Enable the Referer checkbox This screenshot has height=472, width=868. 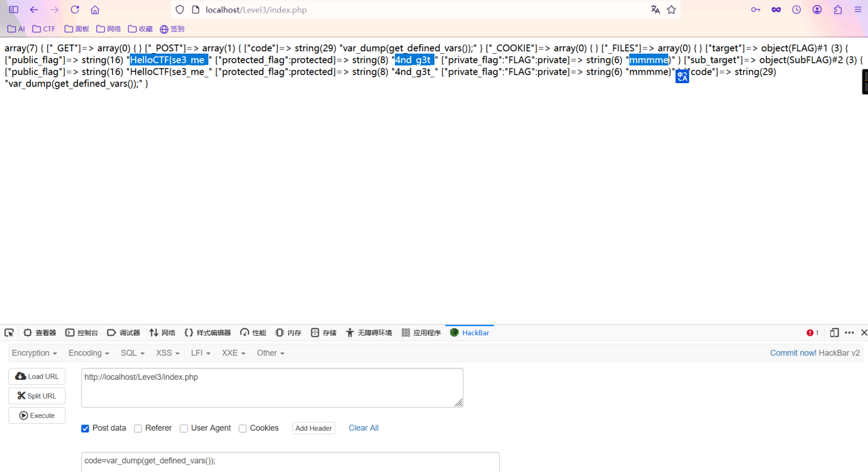tap(138, 428)
